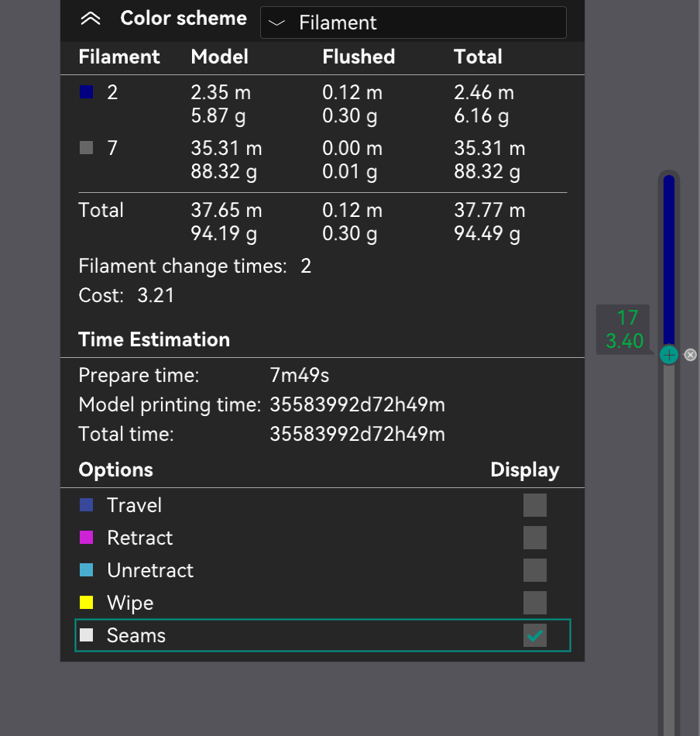
Task: Click the magenta Retract legend square
Action: tap(85, 538)
